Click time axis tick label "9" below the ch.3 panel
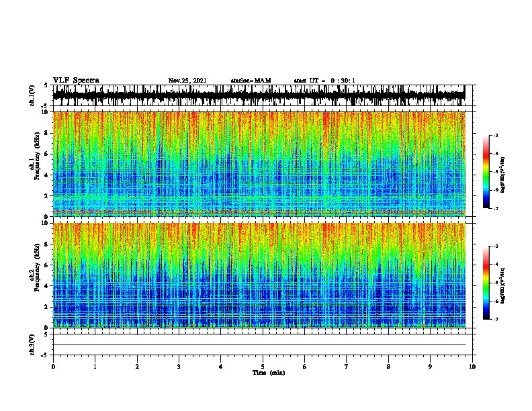The width and height of the screenshot is (532, 411). tap(430, 367)
